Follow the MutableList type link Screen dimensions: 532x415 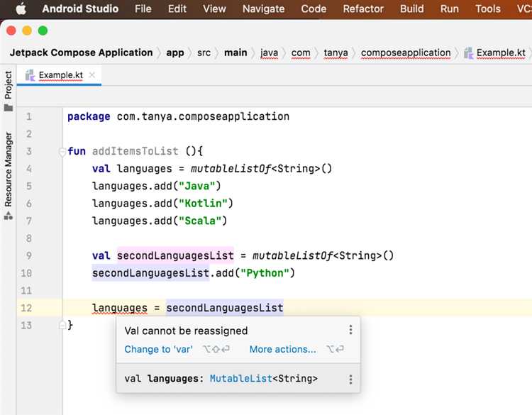241,378
